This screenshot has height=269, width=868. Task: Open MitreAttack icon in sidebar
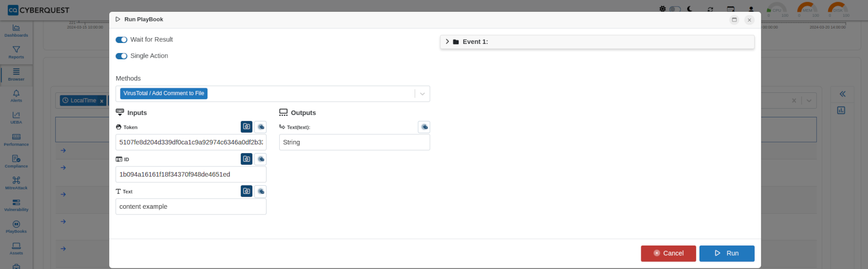[x=16, y=183]
